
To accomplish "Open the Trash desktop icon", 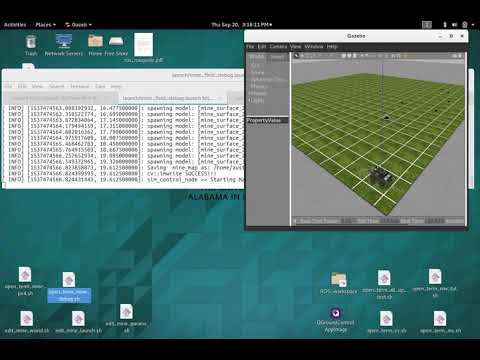I will 31,46.
